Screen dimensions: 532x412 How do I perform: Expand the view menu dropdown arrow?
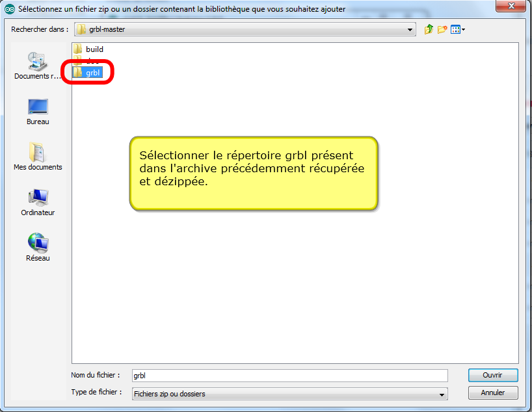(x=464, y=30)
